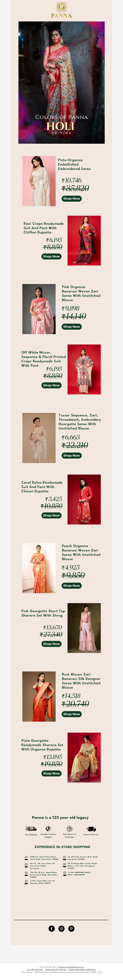Click the unsubscribe from this list link
Screen dimensions: 123x980
coord(55,969)
